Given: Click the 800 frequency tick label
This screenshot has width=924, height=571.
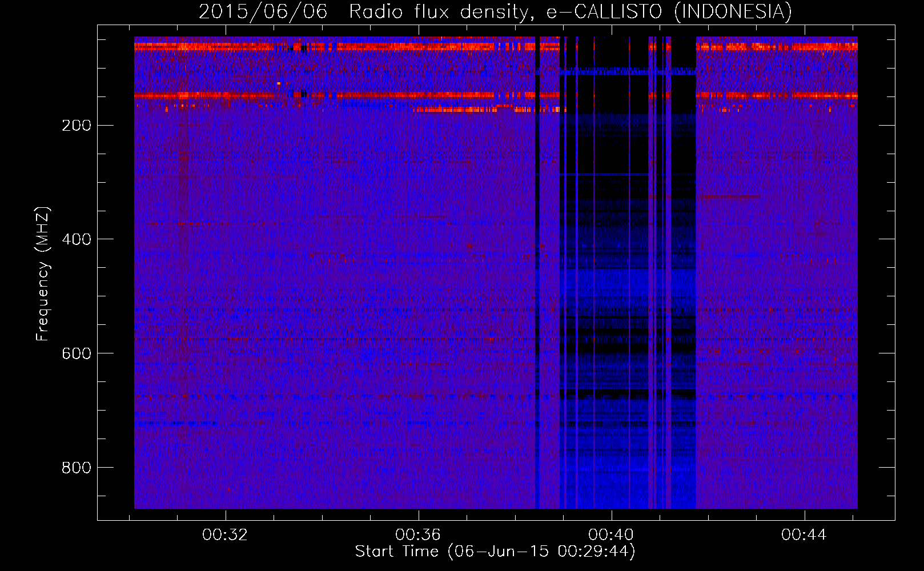Looking at the screenshot, I should click(x=77, y=468).
